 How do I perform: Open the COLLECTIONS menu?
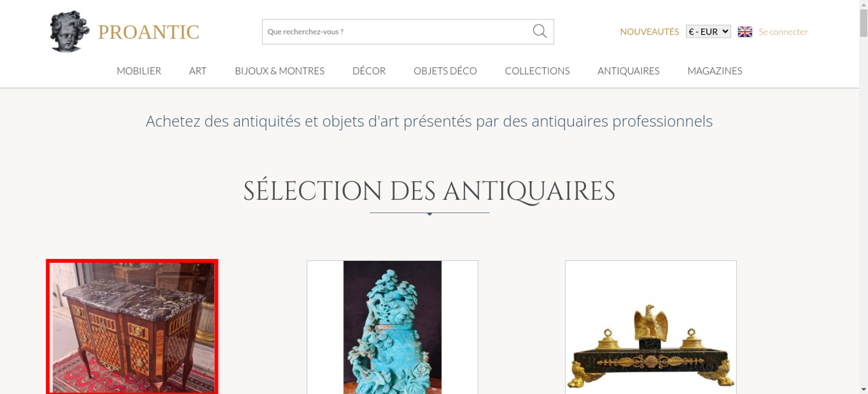[x=537, y=71]
